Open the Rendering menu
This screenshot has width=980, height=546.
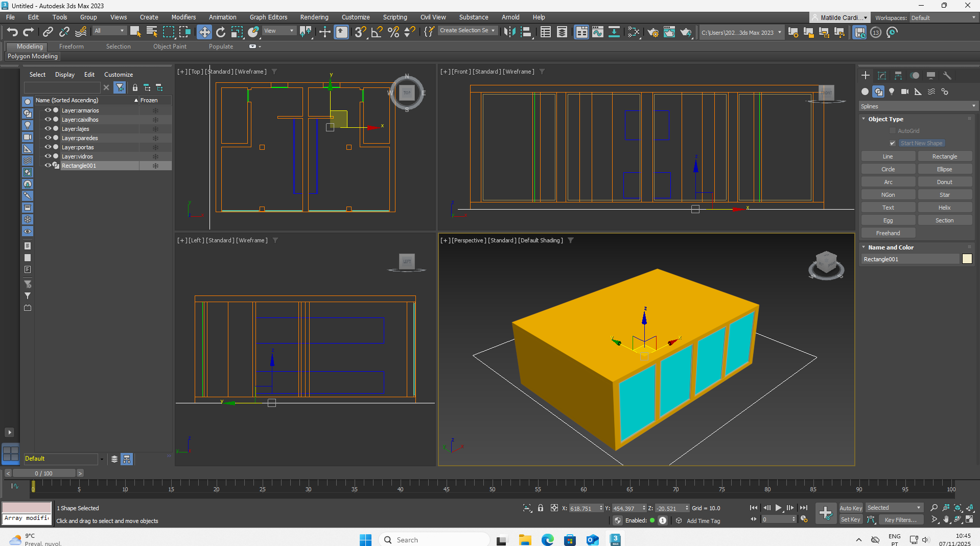[x=314, y=17]
